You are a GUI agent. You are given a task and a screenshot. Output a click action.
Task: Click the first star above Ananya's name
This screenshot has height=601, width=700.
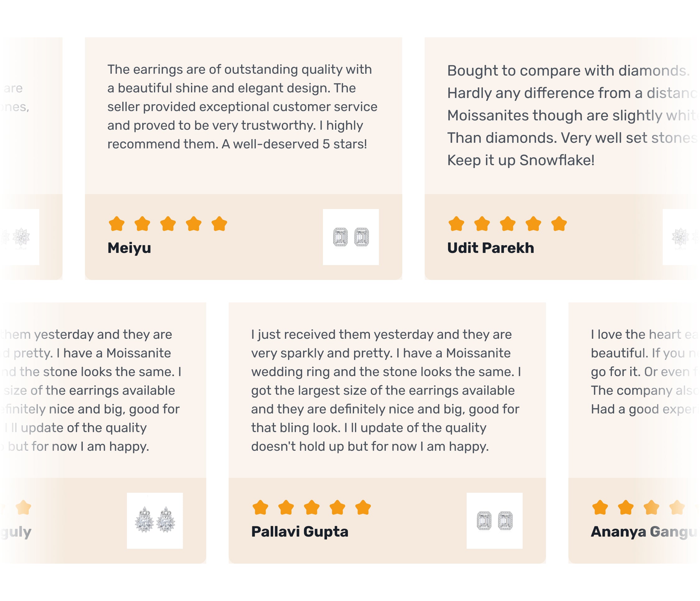[600, 507]
